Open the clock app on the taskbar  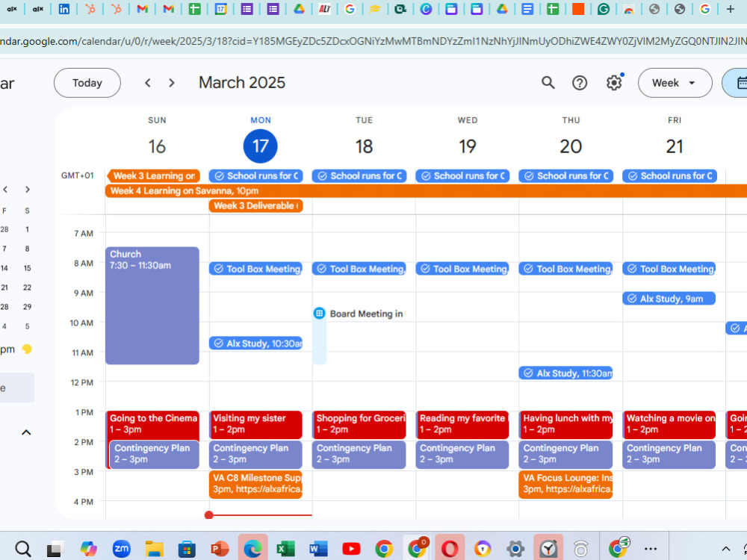[548, 549]
